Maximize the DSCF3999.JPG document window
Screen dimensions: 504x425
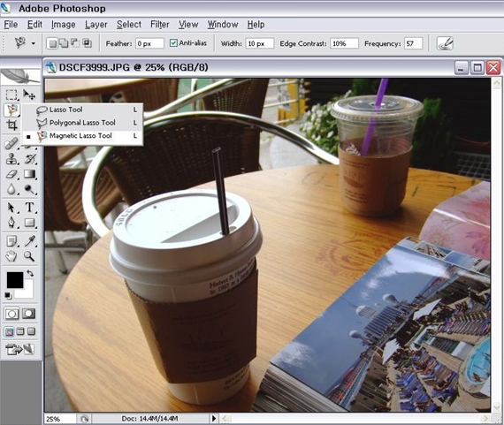click(x=477, y=68)
